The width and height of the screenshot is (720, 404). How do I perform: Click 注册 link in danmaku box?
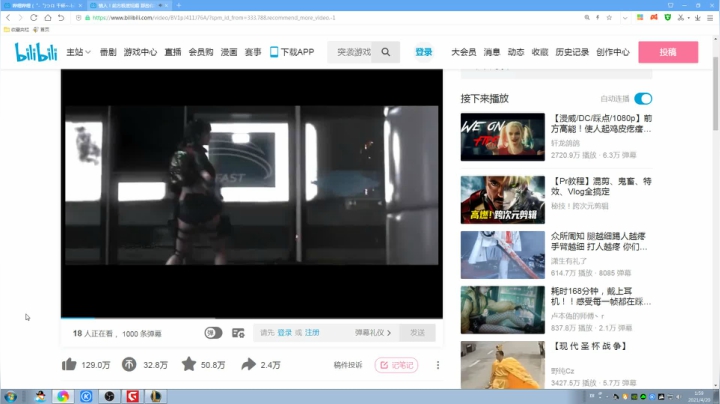coord(312,332)
